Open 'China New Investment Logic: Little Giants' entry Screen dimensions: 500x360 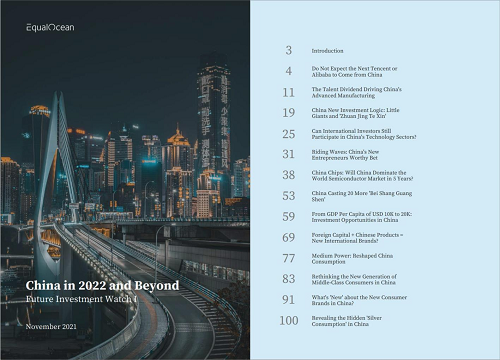click(x=355, y=113)
